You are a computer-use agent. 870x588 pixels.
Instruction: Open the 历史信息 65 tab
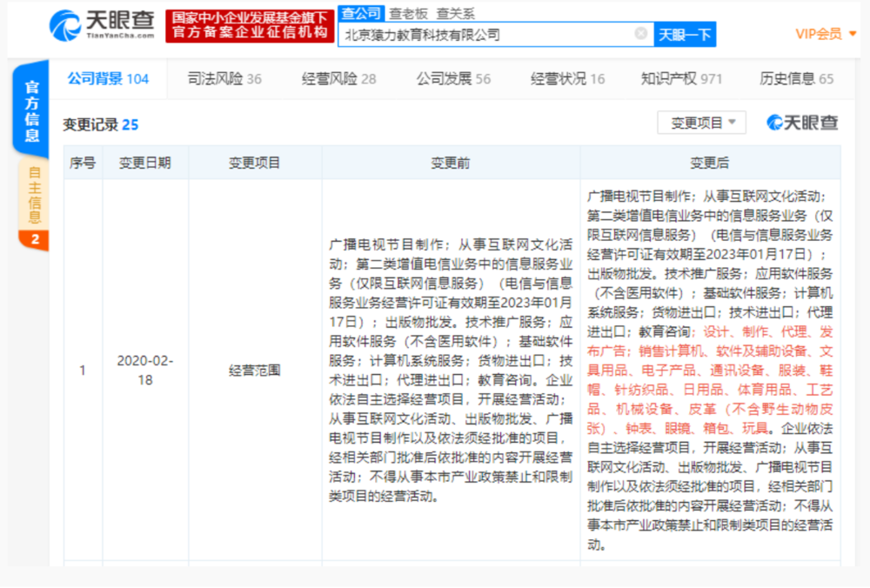click(x=796, y=79)
